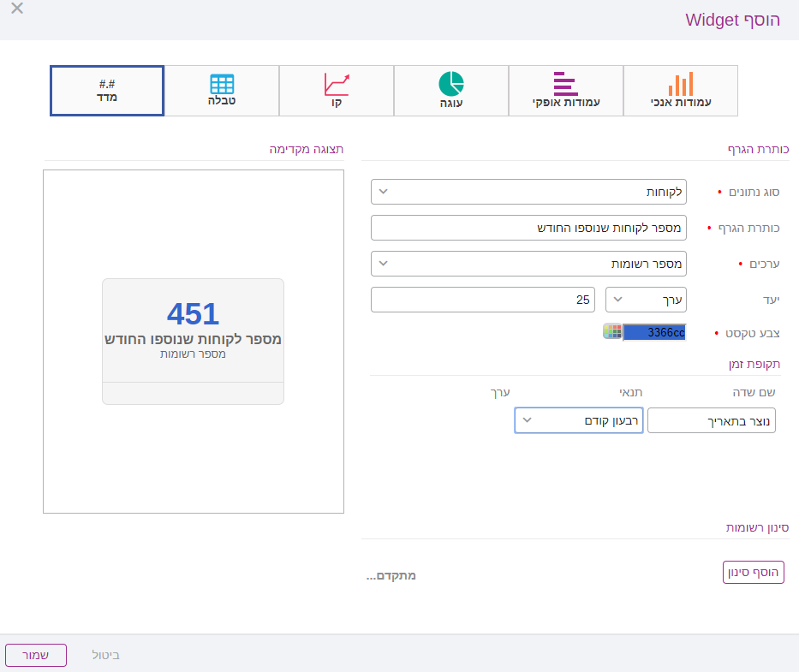The height and width of the screenshot is (672, 799).
Task: Click the chart title input field
Action: [x=528, y=228]
